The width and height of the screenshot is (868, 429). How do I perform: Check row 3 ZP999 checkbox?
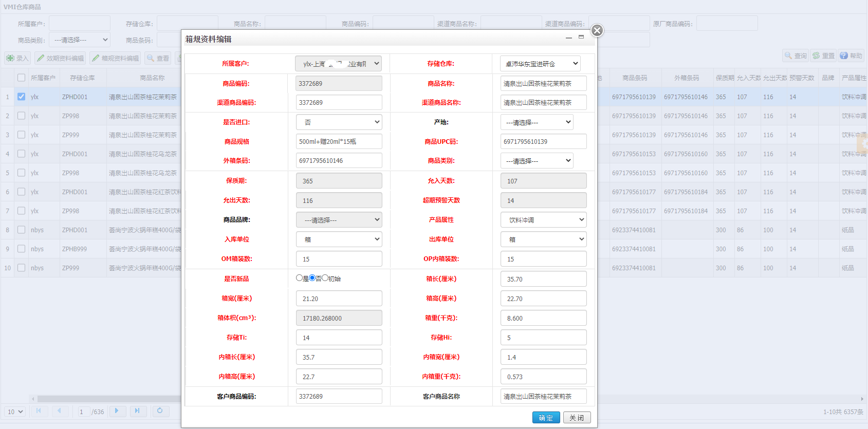21,135
